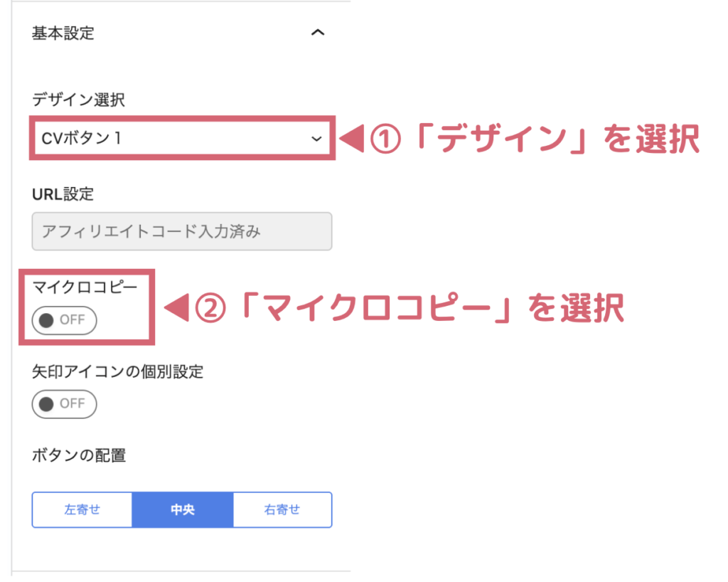Image resolution: width=728 pixels, height=582 pixels.
Task: Focus the URL設定 input field
Action: [x=182, y=231]
